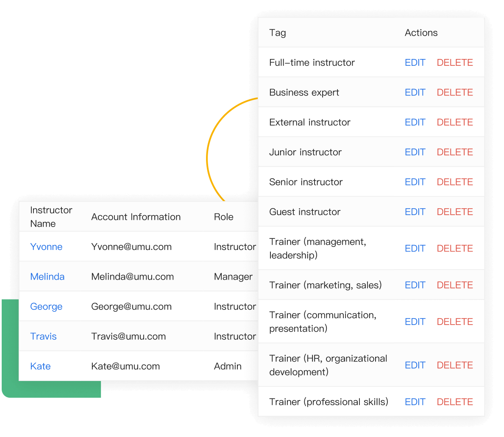
Task: Open Melinda's instructor profile link
Action: click(x=47, y=277)
